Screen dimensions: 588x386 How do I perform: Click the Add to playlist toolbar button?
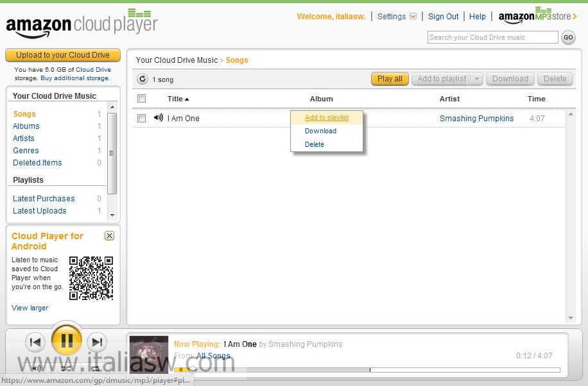pyautogui.click(x=442, y=79)
